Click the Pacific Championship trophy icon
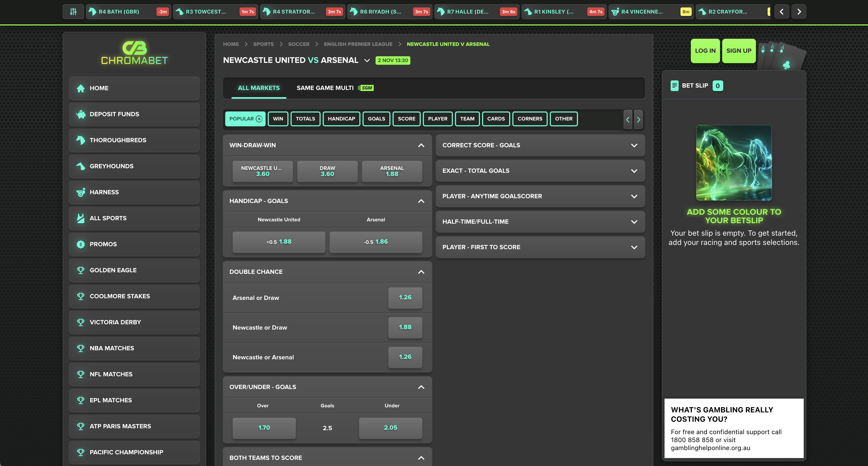Image resolution: width=868 pixels, height=466 pixels. point(80,452)
